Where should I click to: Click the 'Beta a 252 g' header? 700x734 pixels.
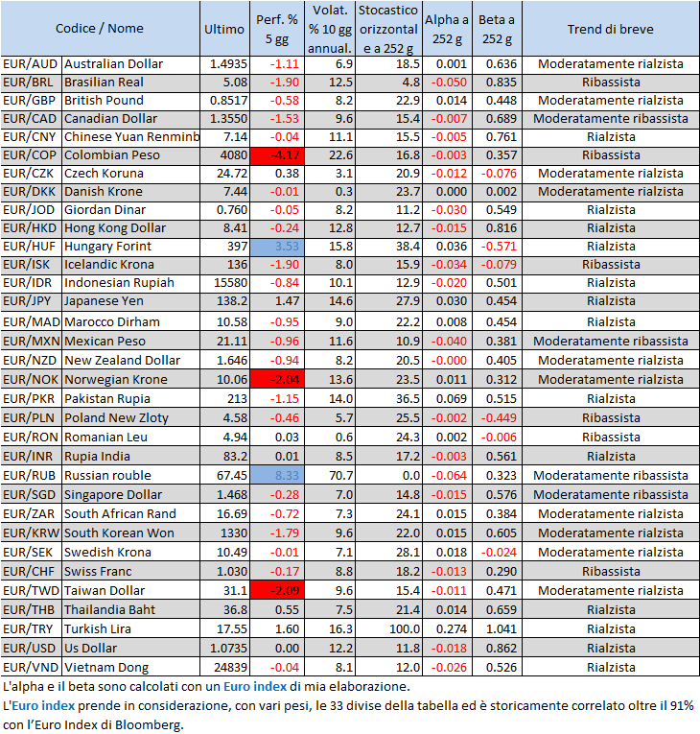pyautogui.click(x=497, y=29)
